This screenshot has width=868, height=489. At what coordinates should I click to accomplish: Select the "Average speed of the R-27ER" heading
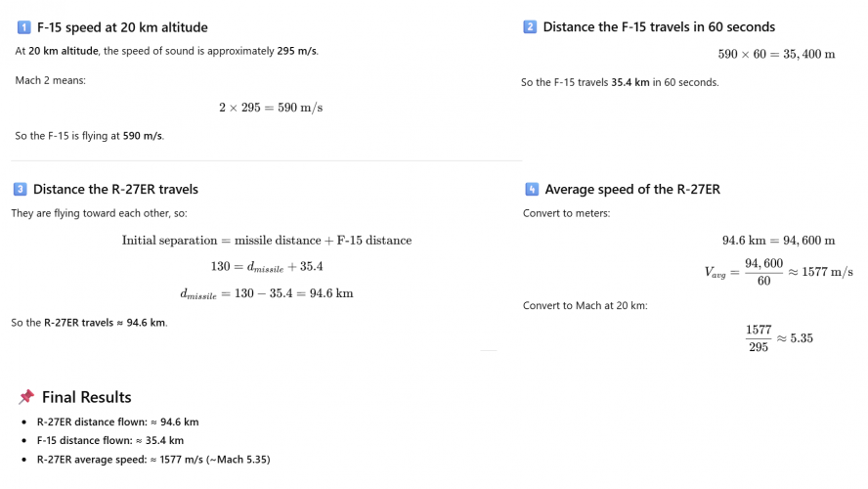click(x=631, y=189)
